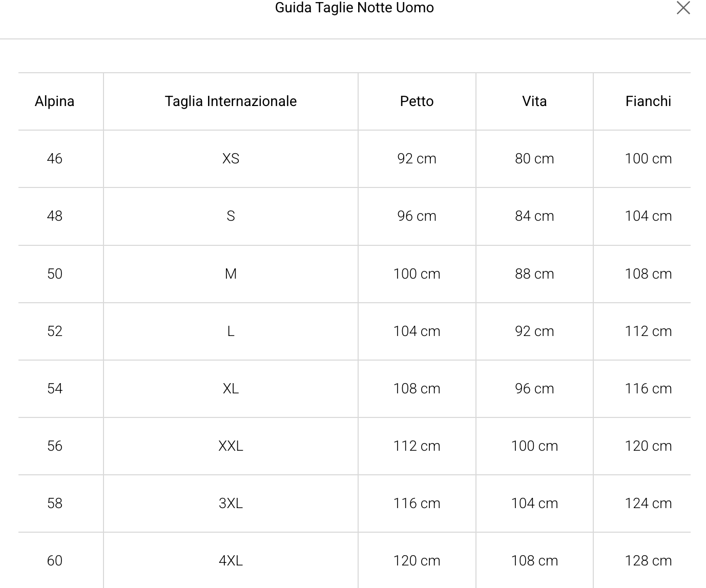The image size is (706, 588).
Task: Click the 116 cm Fianchi value for XL
Action: [x=648, y=389]
